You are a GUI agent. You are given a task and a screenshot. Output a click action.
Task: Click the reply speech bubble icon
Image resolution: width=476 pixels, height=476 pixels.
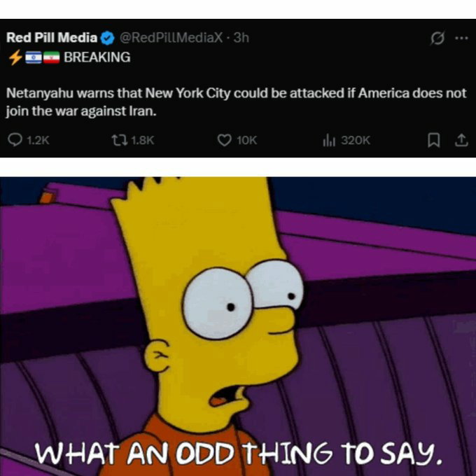15,140
